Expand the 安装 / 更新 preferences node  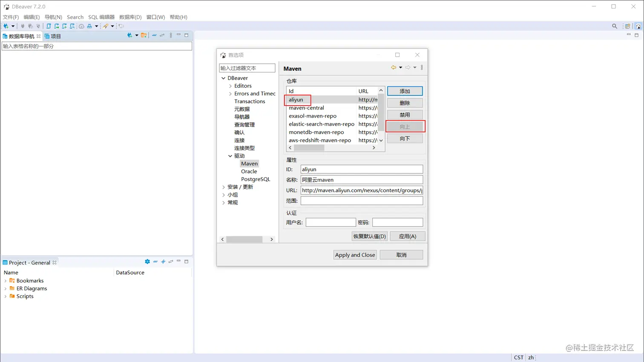click(223, 187)
